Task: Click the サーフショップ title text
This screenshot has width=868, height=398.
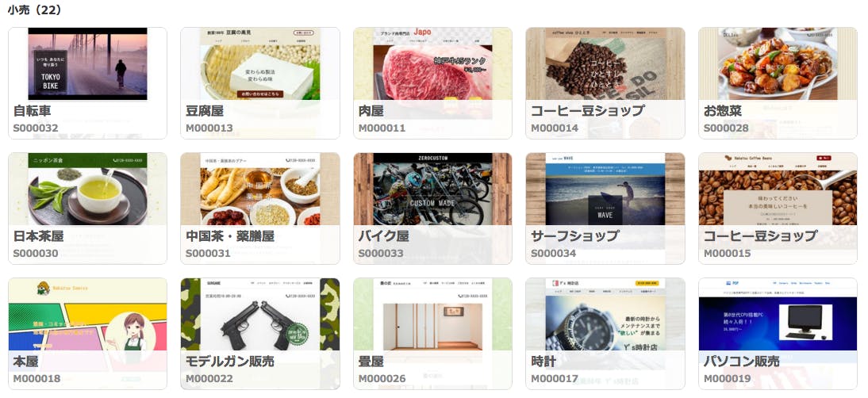Action: (574, 236)
